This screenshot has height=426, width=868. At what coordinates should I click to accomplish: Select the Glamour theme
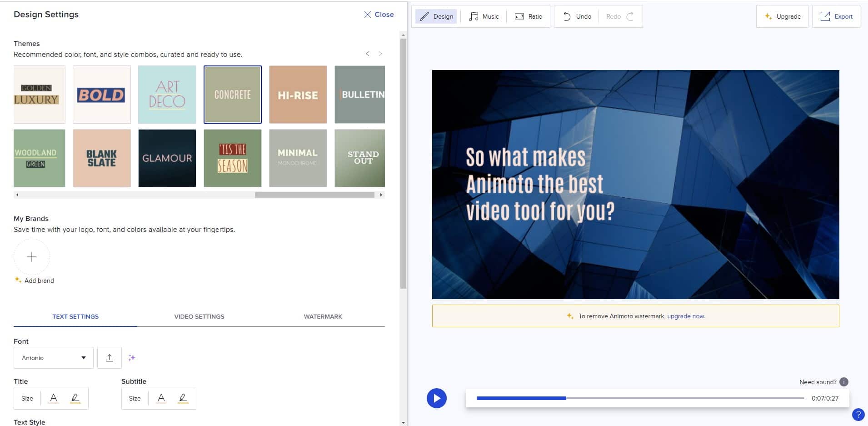(167, 158)
